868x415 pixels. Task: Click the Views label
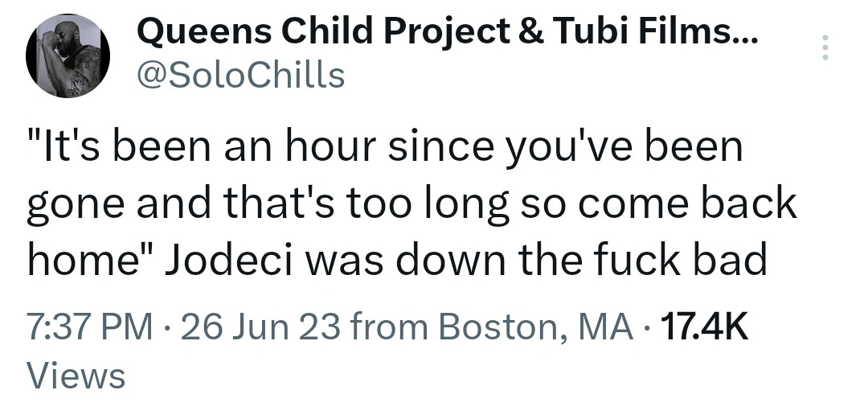click(x=76, y=375)
